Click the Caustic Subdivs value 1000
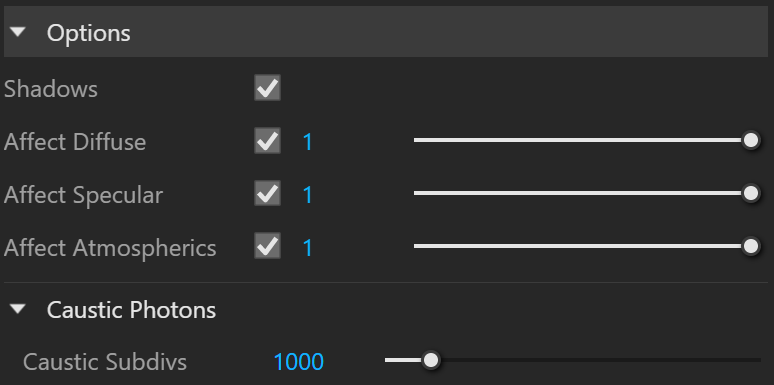Screen dimensions: 774x385 299,362
